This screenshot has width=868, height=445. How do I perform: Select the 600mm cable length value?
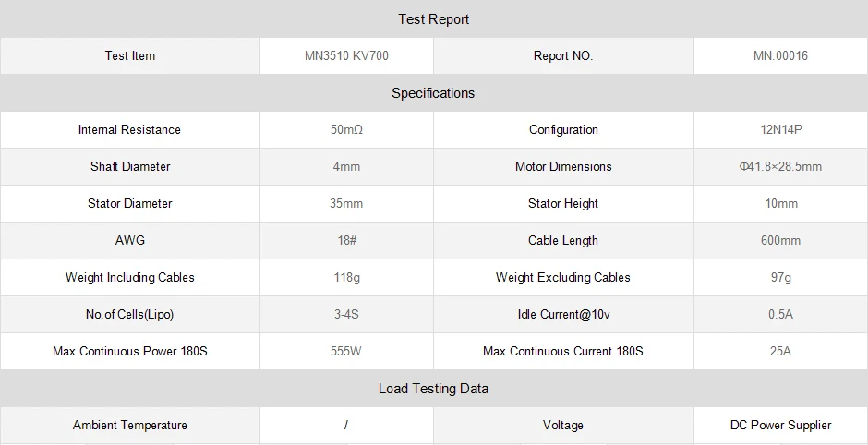(780, 241)
